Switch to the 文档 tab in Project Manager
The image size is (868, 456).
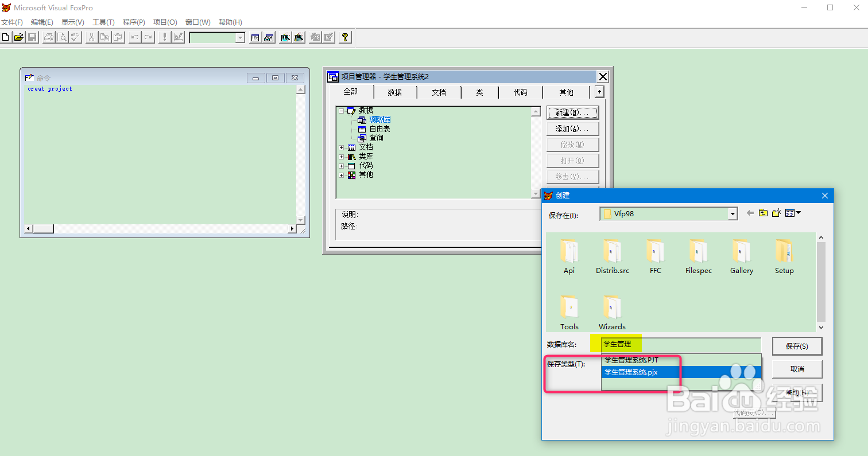point(439,92)
